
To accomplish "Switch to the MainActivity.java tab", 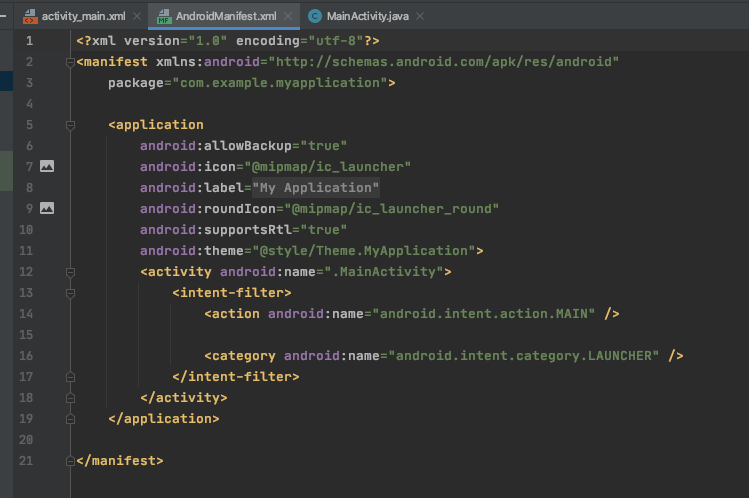I will pos(367,16).
